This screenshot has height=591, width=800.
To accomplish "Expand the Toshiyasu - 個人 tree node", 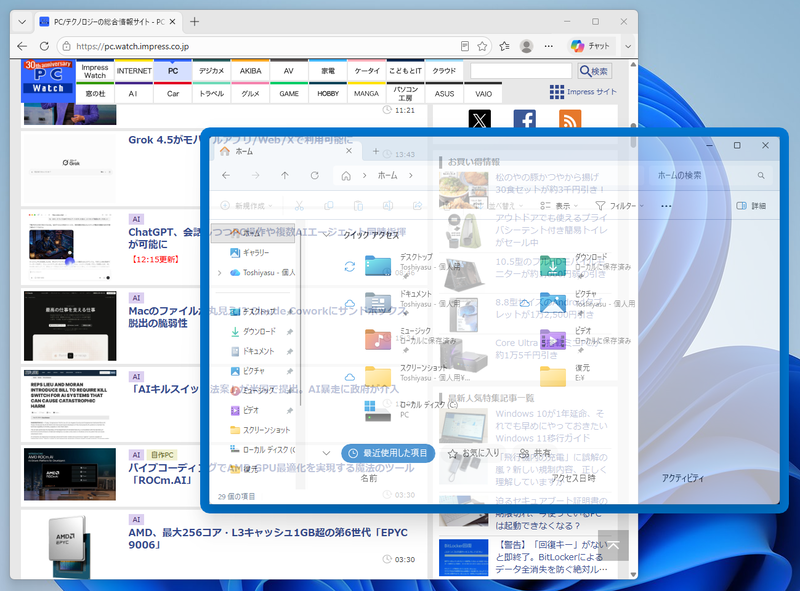I will point(219,273).
